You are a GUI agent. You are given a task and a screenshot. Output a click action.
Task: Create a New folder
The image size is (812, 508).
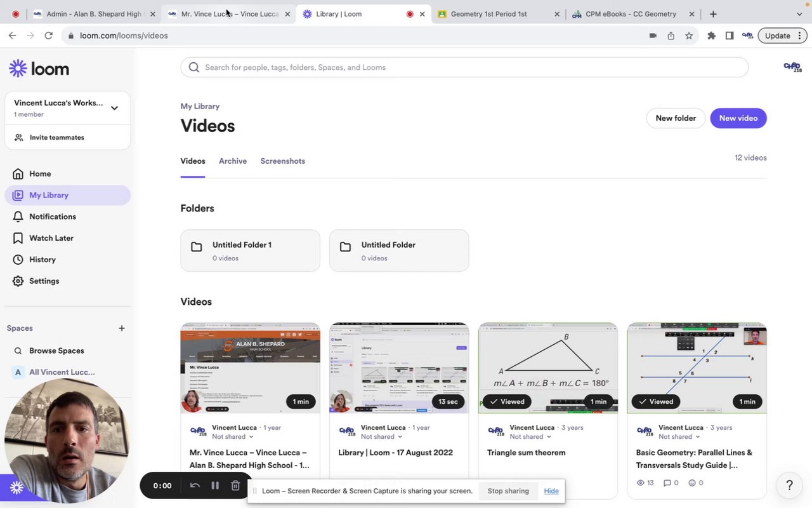(676, 118)
